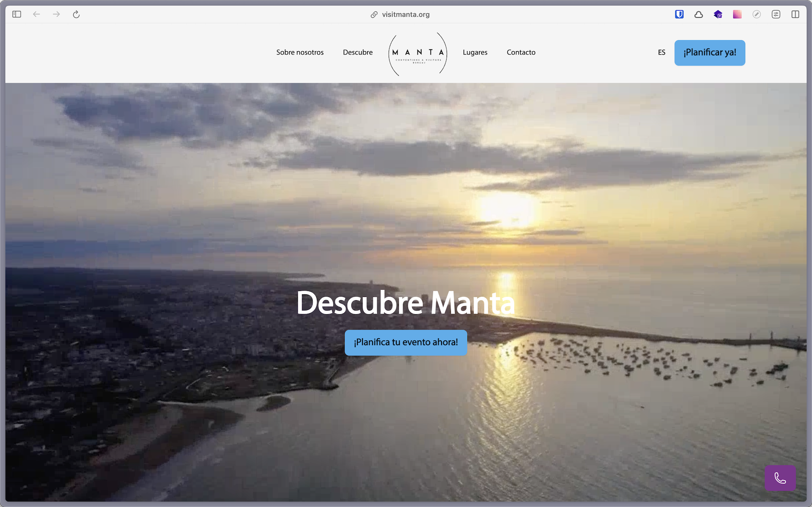Open the ES language selector
The image size is (812, 507).
pyautogui.click(x=661, y=52)
